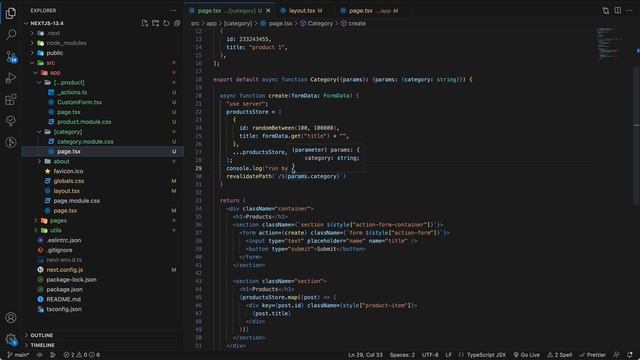The width and height of the screenshot is (640, 360).
Task: Open the Search view in activity bar
Action: (11, 34)
